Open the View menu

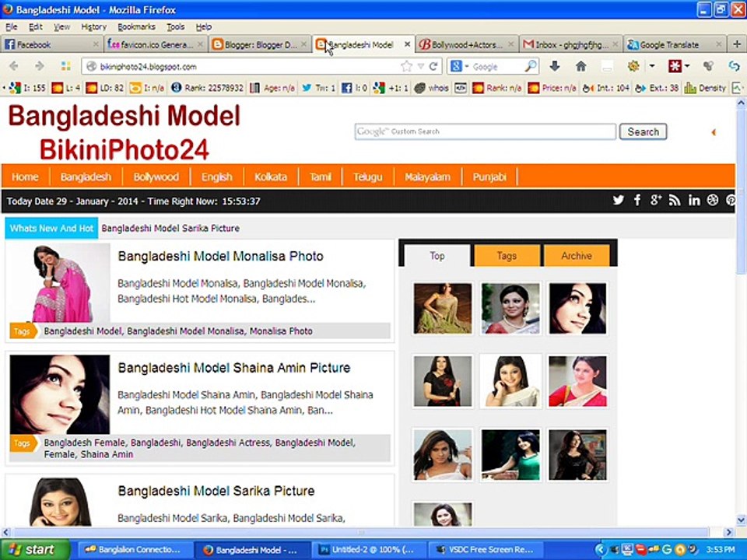point(62,26)
